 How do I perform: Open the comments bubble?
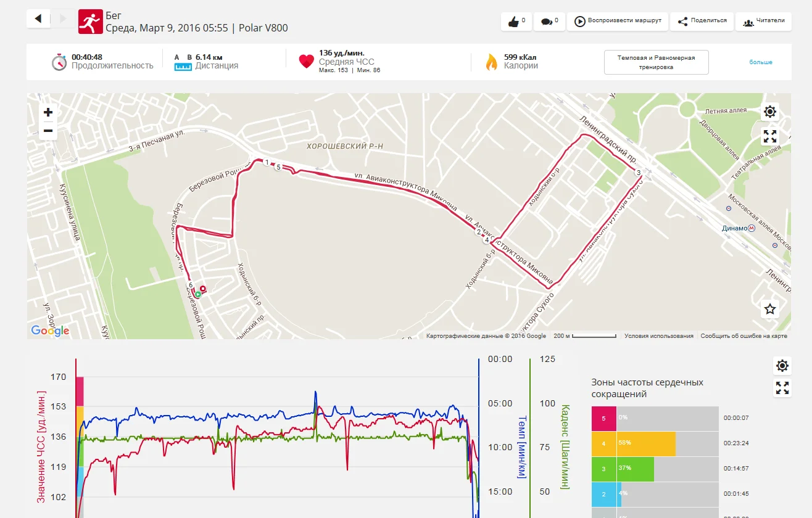(x=549, y=22)
